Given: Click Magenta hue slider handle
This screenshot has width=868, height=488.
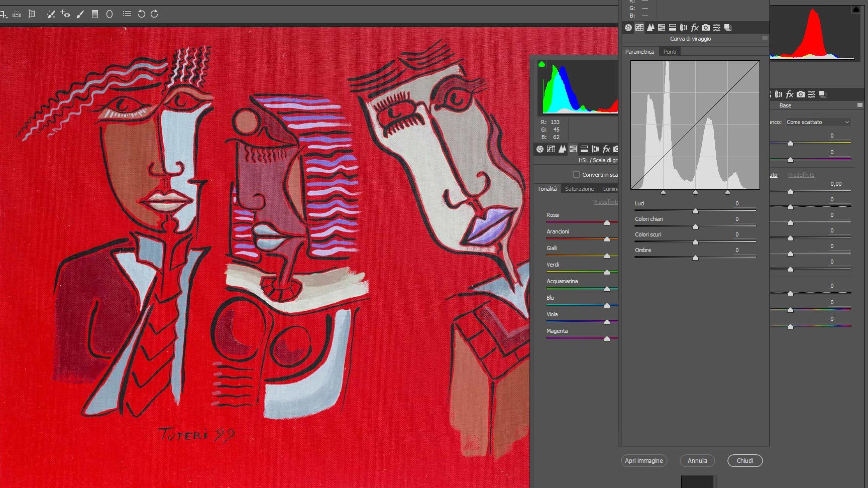Looking at the screenshot, I should [607, 338].
